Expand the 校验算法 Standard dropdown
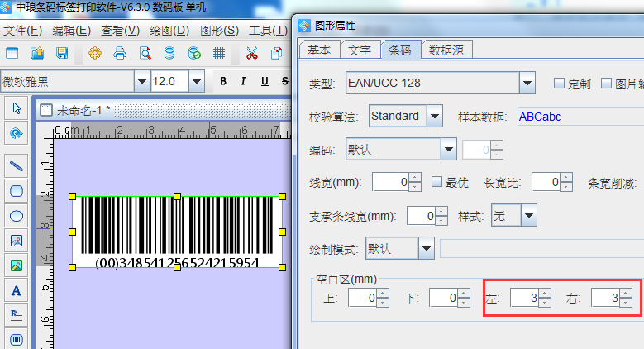The image size is (644, 349). click(x=435, y=117)
